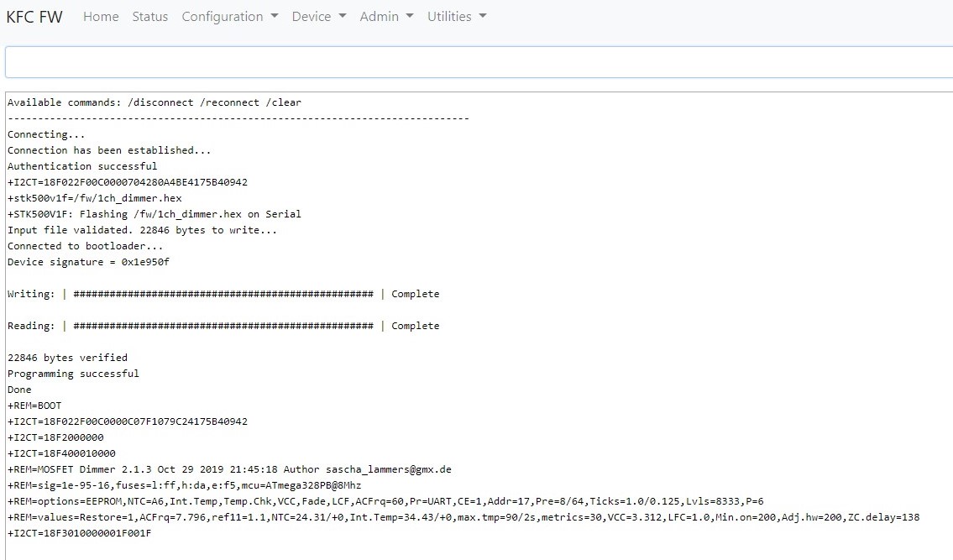
Task: Click 'Input file validated. 22846 bytes' line
Action: click(142, 230)
